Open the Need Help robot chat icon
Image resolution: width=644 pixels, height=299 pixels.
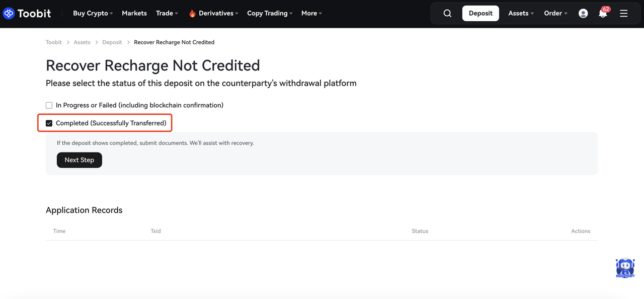click(x=625, y=268)
